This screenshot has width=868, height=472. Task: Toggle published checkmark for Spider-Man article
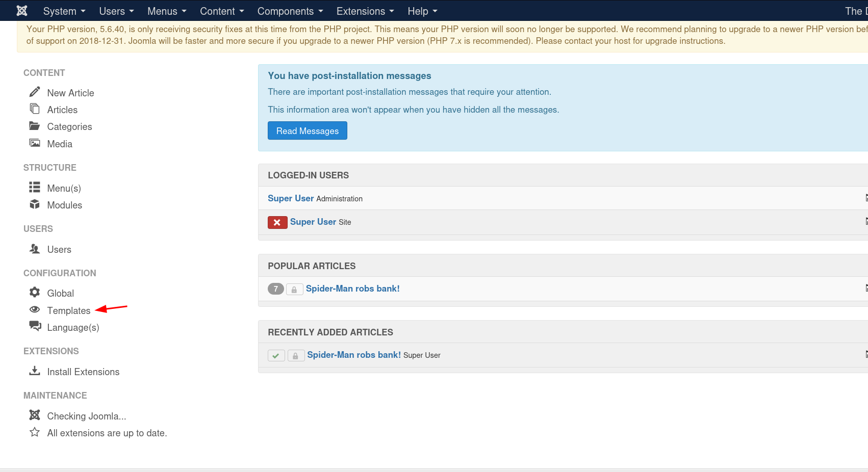pos(276,356)
